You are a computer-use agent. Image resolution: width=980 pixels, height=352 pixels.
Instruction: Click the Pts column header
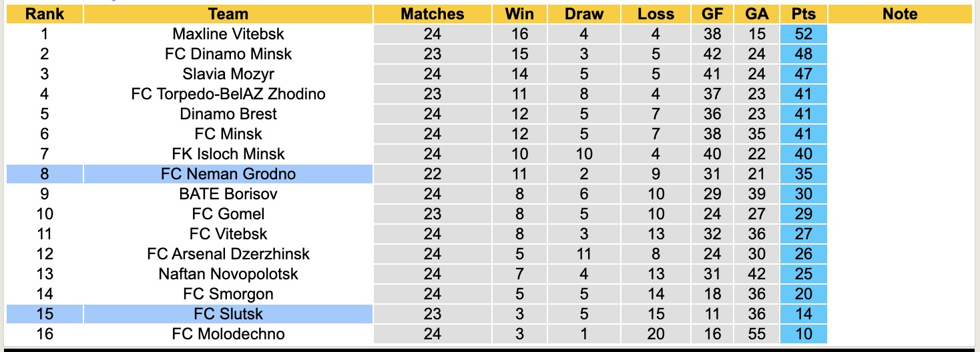804,14
